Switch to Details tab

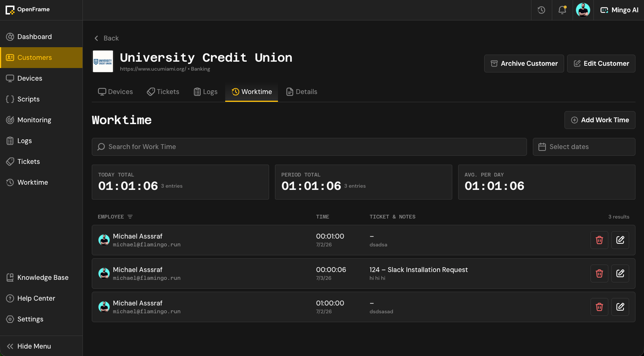tap(301, 92)
